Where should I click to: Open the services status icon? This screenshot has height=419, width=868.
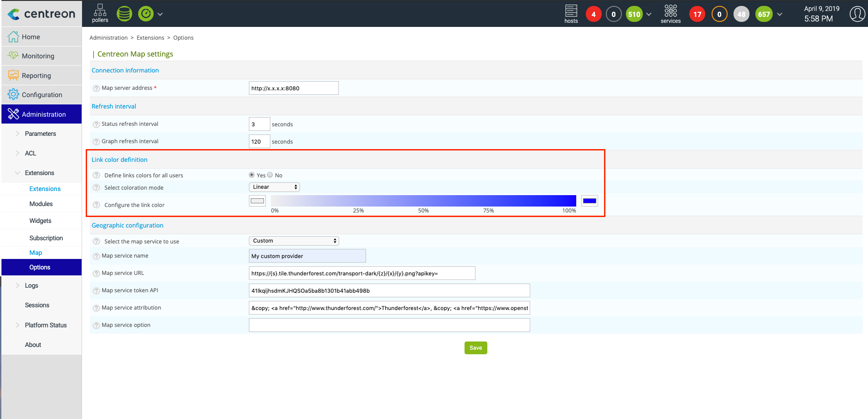point(670,14)
